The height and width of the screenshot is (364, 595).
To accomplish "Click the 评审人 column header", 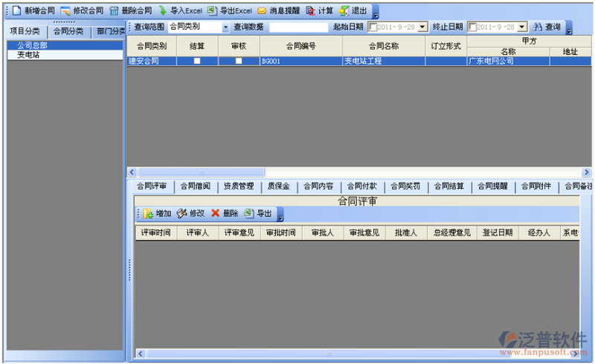I will pos(198,233).
